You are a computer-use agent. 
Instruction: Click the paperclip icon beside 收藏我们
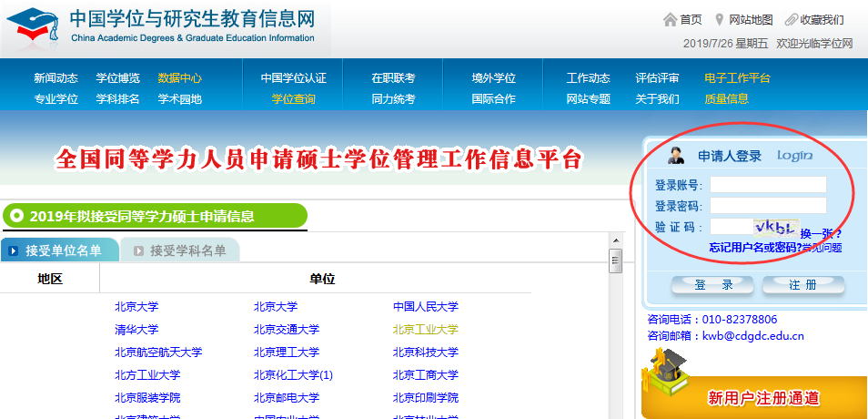(791, 20)
